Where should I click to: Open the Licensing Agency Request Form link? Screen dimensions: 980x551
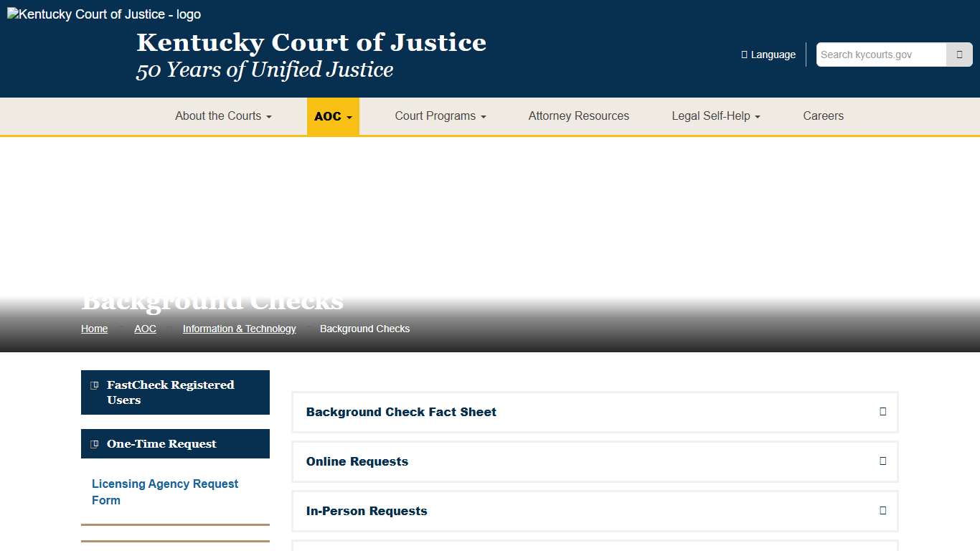(x=164, y=491)
